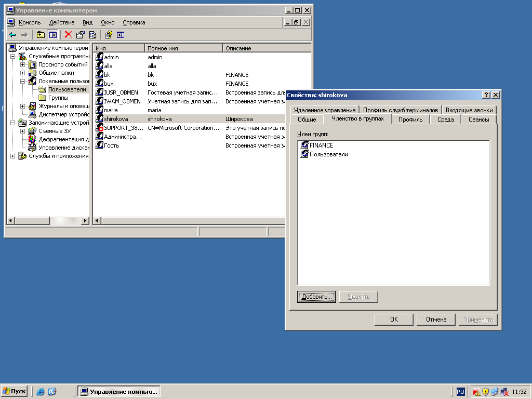Screen dimensions: 532x399
Task: Select the maria user row
Action: pos(189,110)
